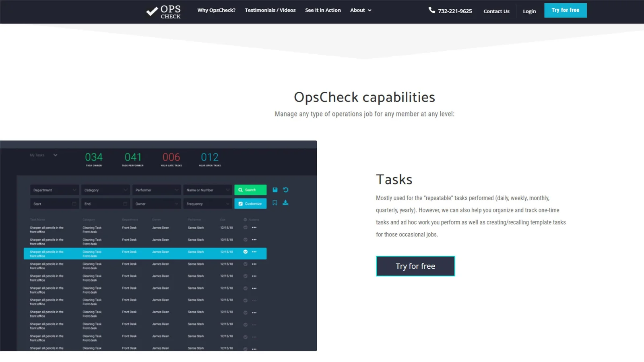Select the highlighted Sharpen all pencils row
644x362 pixels.
coord(145,253)
